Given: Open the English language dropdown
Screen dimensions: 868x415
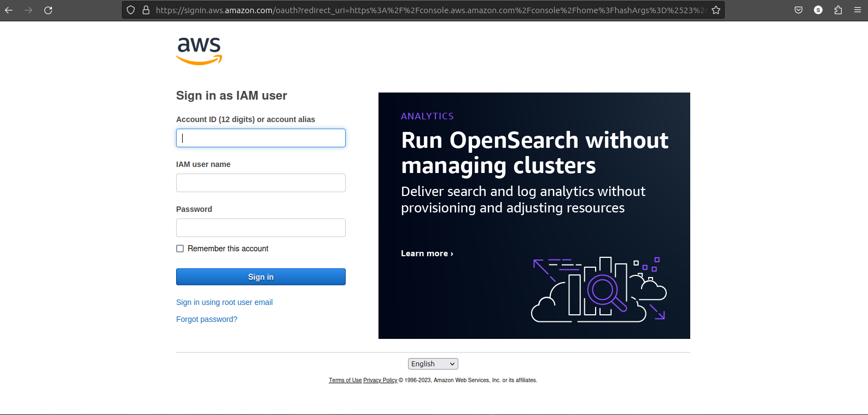Looking at the screenshot, I should (433, 364).
